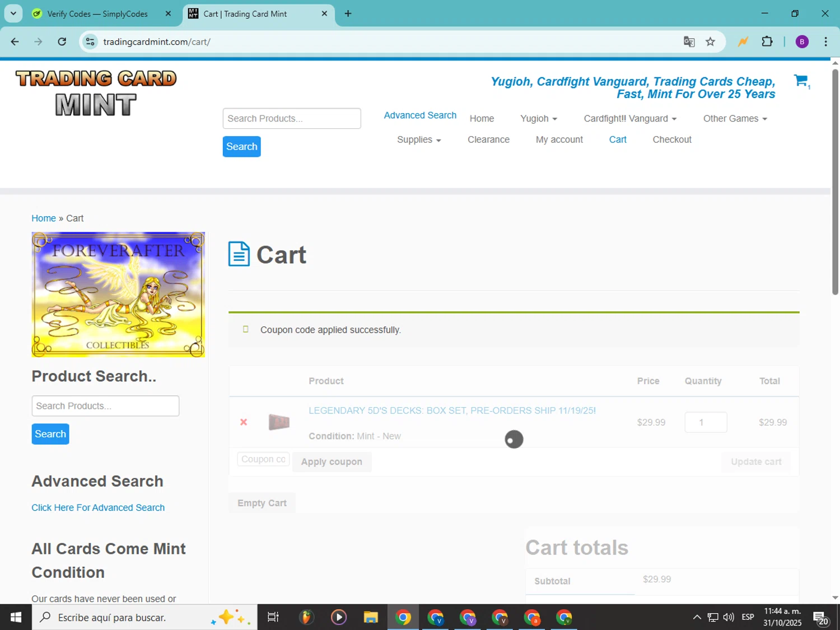
Task: Open the media player taskbar icon
Action: 338,617
